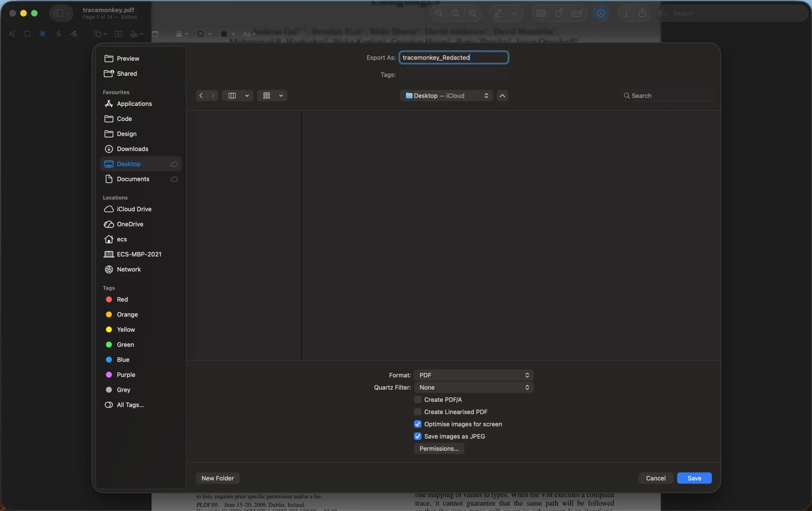Viewport: 812px width, 511px height.
Task: Select the ecs home folder
Action: click(x=141, y=239)
